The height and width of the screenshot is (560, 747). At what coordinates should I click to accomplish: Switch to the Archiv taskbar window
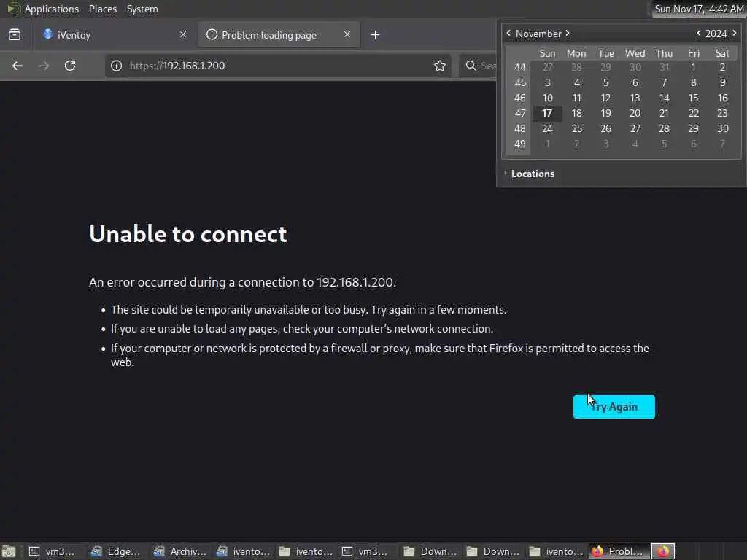tap(179, 551)
